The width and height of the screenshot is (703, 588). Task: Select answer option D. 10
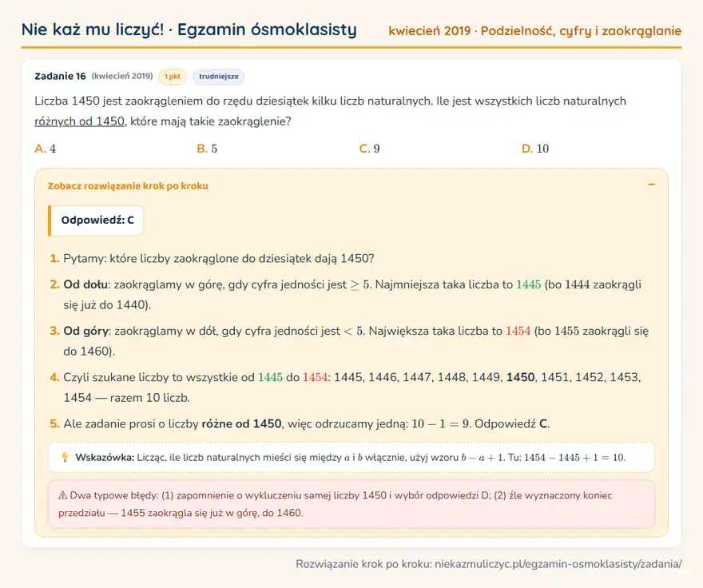pyautogui.click(x=535, y=149)
